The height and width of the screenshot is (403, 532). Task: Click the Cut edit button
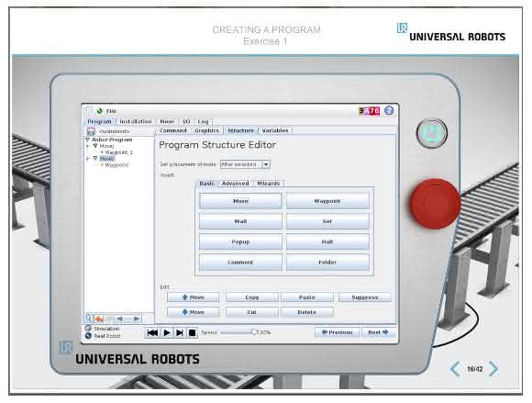click(x=252, y=312)
